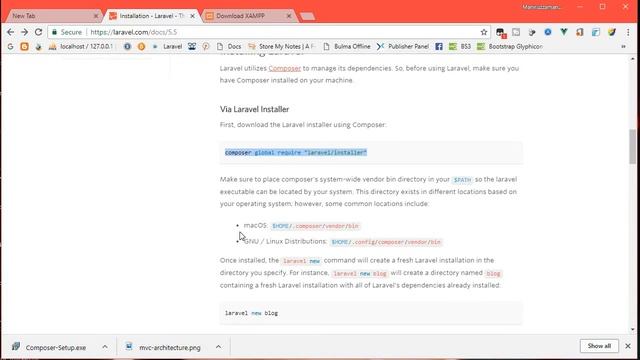Click the 'laravel new blog' code block
Image resolution: width=640 pixels, height=360 pixels.
[x=371, y=313]
